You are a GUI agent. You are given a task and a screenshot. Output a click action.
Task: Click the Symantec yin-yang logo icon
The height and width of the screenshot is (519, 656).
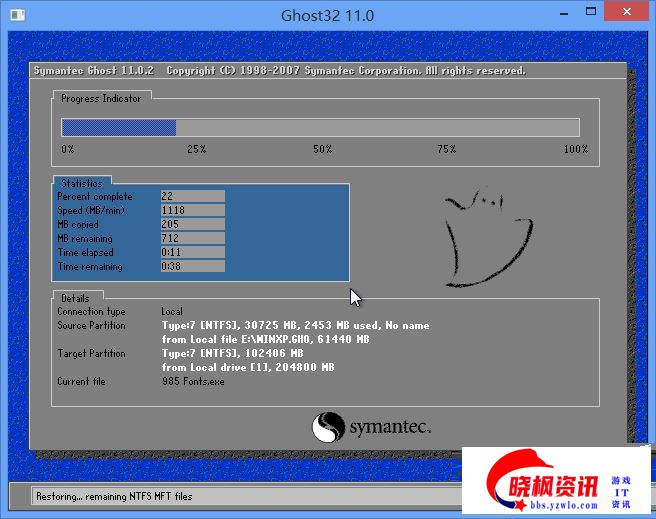pyautogui.click(x=328, y=428)
